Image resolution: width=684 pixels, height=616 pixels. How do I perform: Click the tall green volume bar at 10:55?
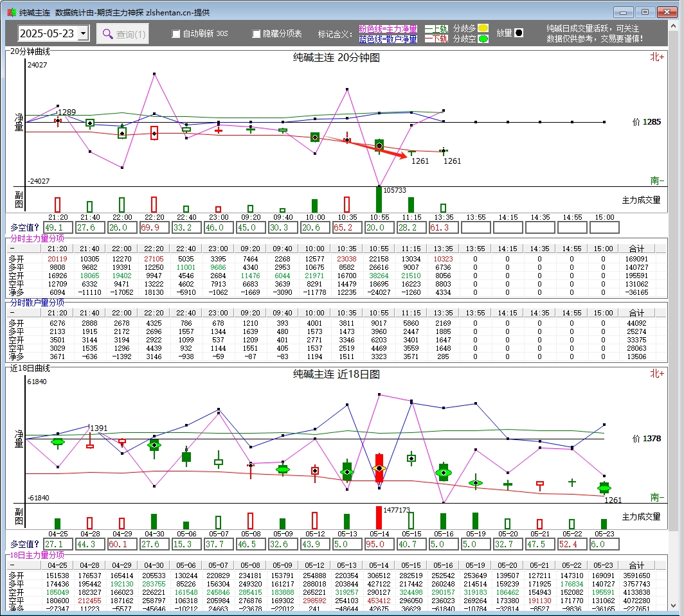[x=379, y=200]
